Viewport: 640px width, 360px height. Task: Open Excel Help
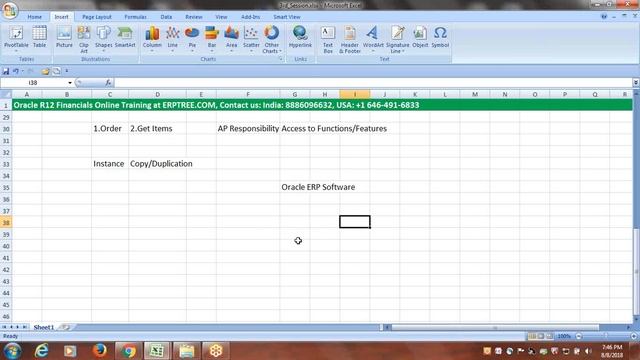point(604,17)
